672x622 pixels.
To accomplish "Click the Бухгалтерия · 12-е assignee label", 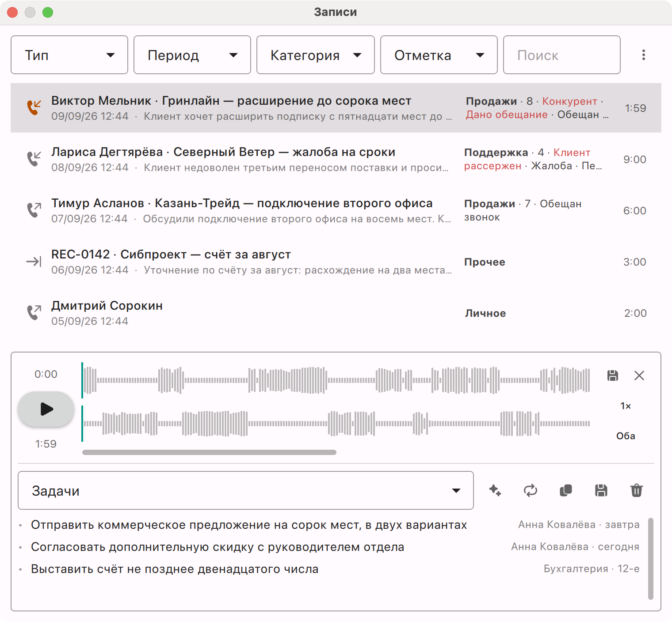I will (592, 569).
